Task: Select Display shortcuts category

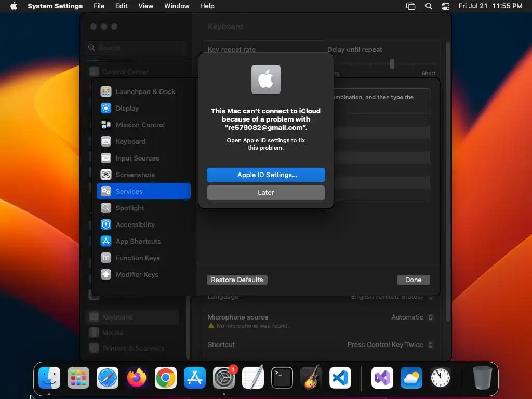Action: (x=144, y=108)
